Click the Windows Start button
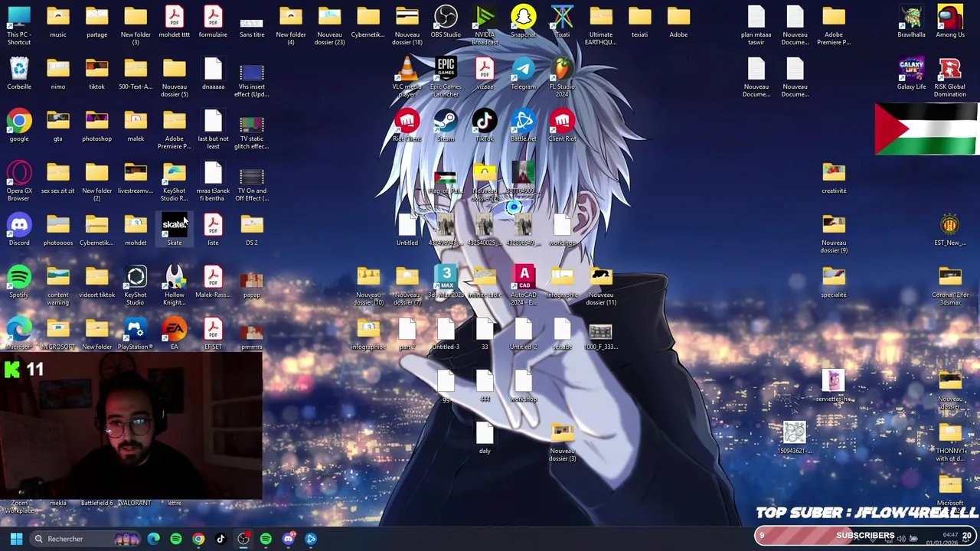The image size is (980, 551). (x=16, y=539)
